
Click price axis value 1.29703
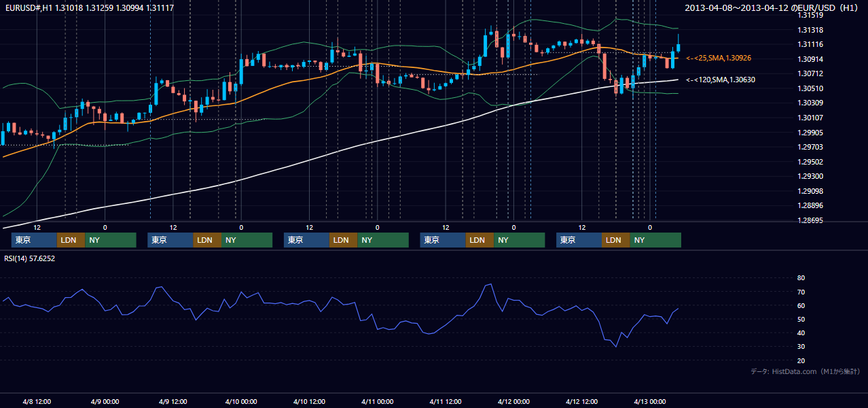click(810, 147)
